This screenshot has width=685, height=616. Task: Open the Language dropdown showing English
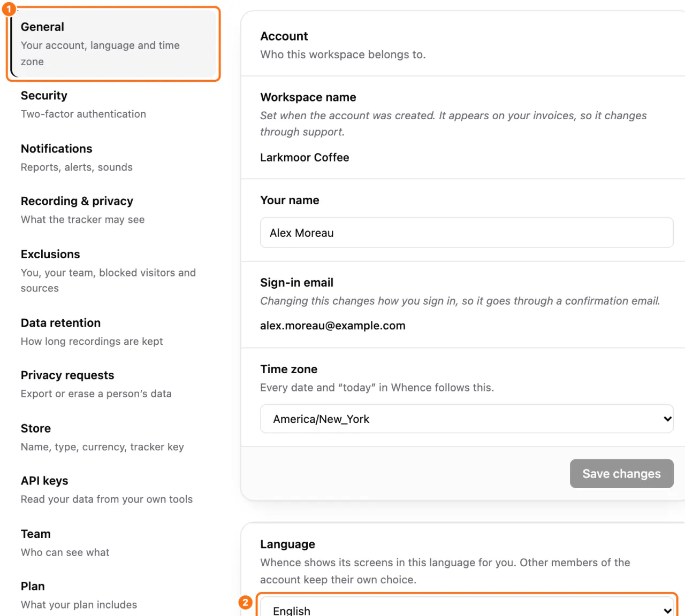(467, 607)
